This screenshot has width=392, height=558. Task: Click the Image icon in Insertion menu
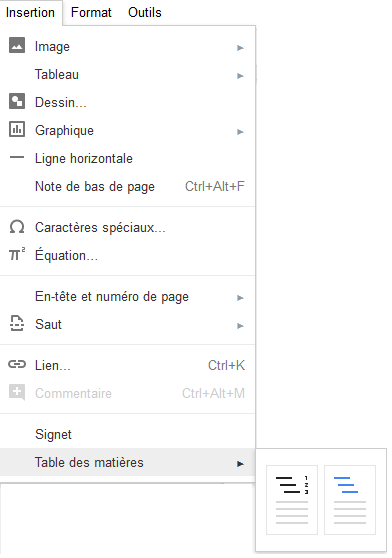click(x=17, y=46)
